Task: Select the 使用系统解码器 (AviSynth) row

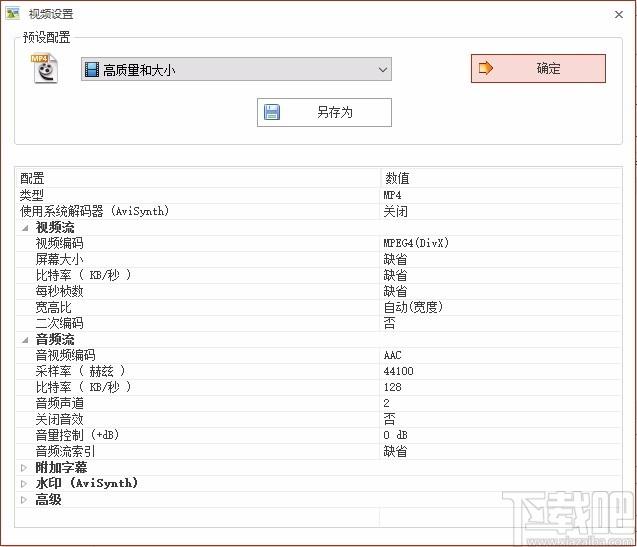Action: [x=319, y=211]
